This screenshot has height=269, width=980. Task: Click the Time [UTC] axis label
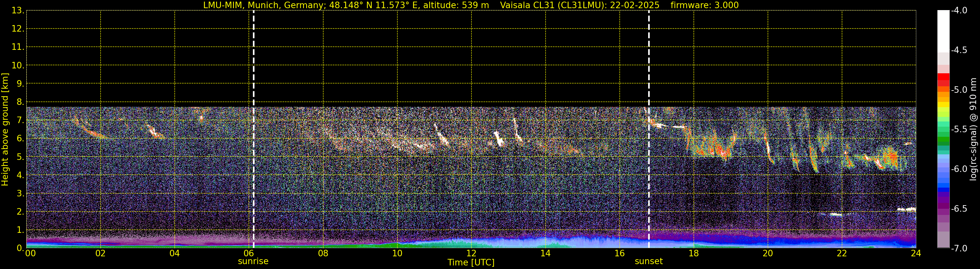coord(471,262)
